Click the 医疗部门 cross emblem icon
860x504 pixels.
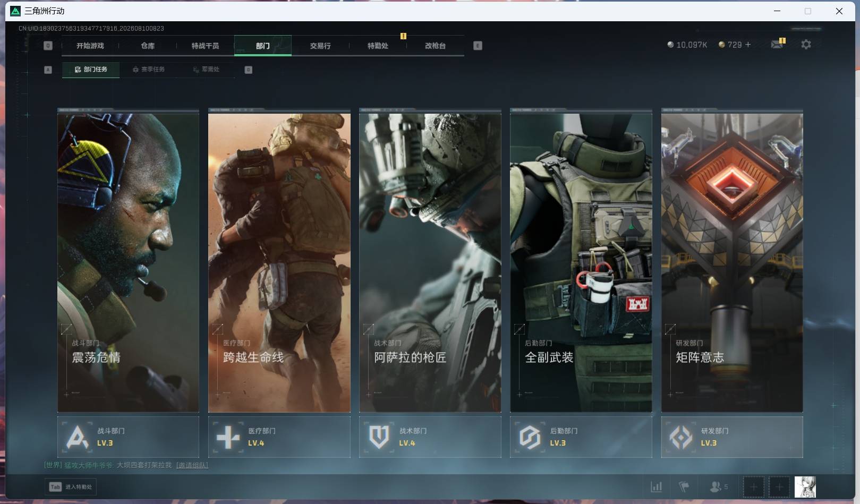[228, 437]
